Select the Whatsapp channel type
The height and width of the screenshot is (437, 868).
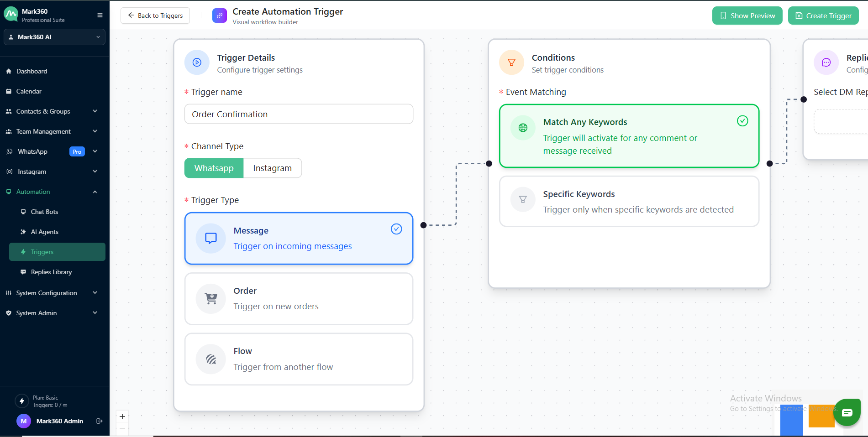click(x=214, y=168)
